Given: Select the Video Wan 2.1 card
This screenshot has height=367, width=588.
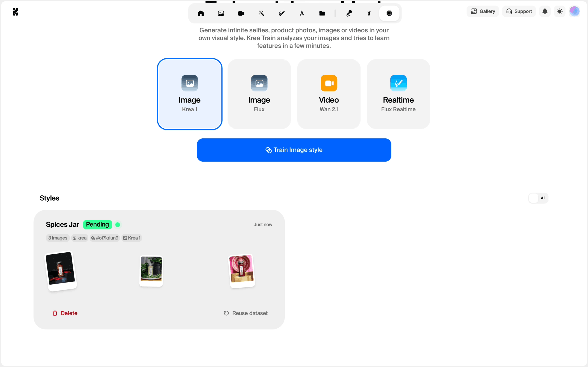Looking at the screenshot, I should [328, 94].
